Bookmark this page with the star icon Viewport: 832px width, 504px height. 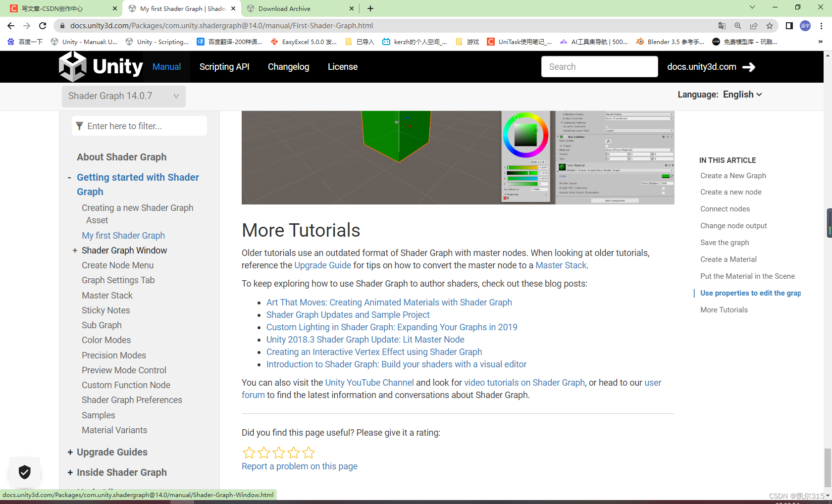click(770, 26)
